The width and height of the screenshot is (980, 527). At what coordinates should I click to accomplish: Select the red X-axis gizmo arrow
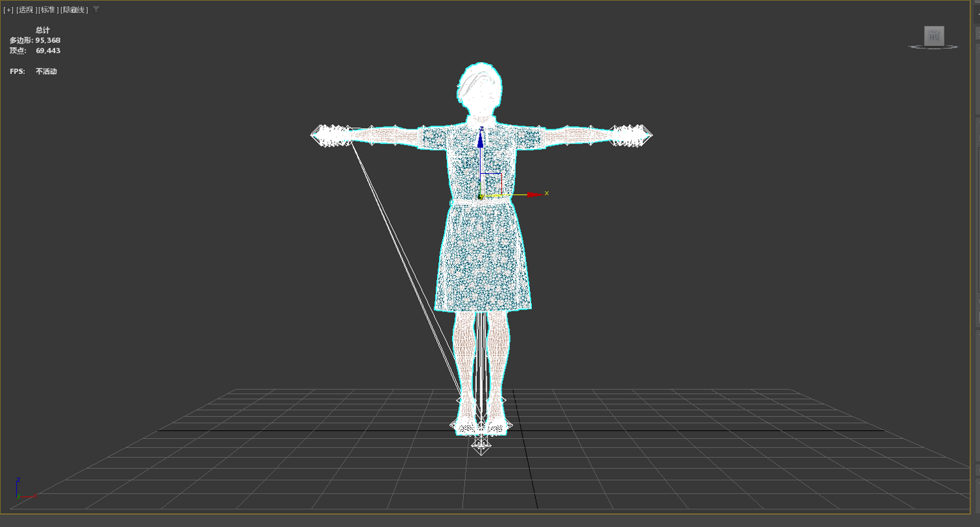[x=533, y=195]
